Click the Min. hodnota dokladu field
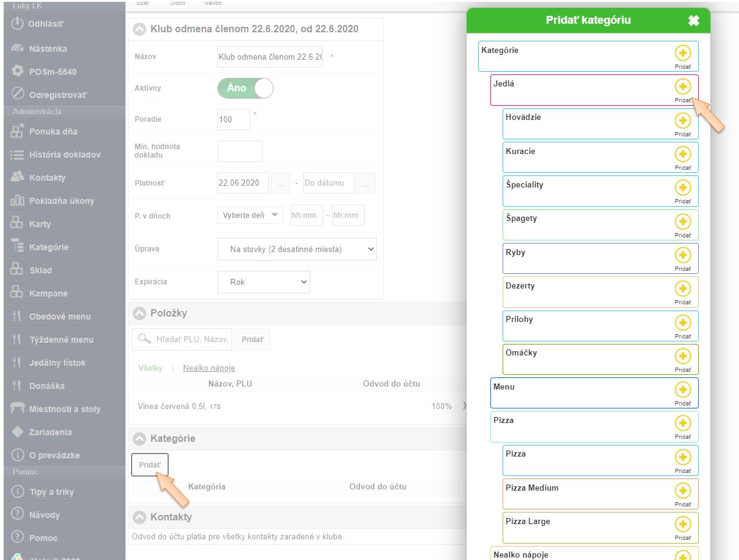This screenshot has height=560, width=739. coord(239,151)
